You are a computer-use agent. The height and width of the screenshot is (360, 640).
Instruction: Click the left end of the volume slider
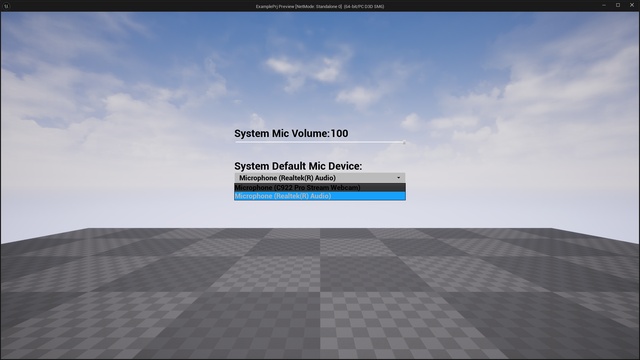click(x=236, y=142)
